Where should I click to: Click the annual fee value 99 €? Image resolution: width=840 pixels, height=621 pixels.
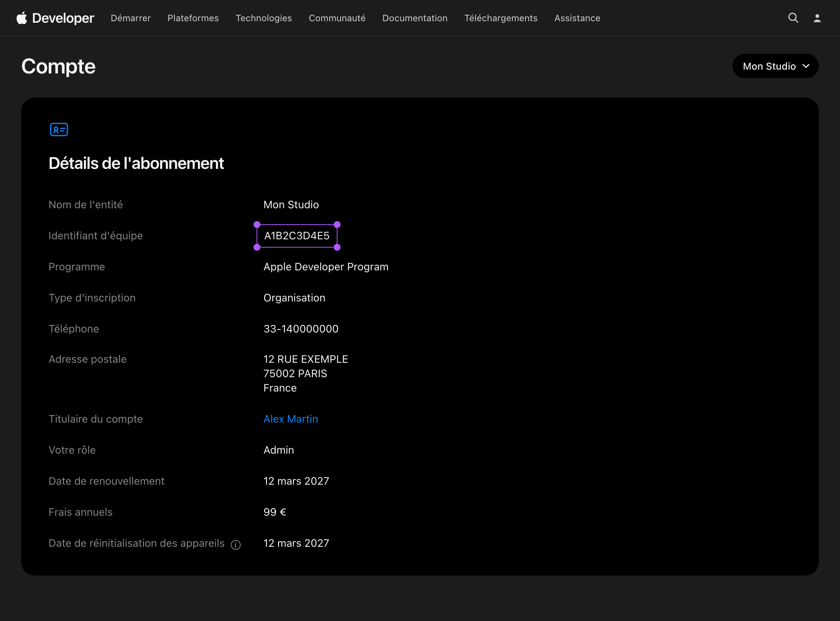[x=275, y=512]
